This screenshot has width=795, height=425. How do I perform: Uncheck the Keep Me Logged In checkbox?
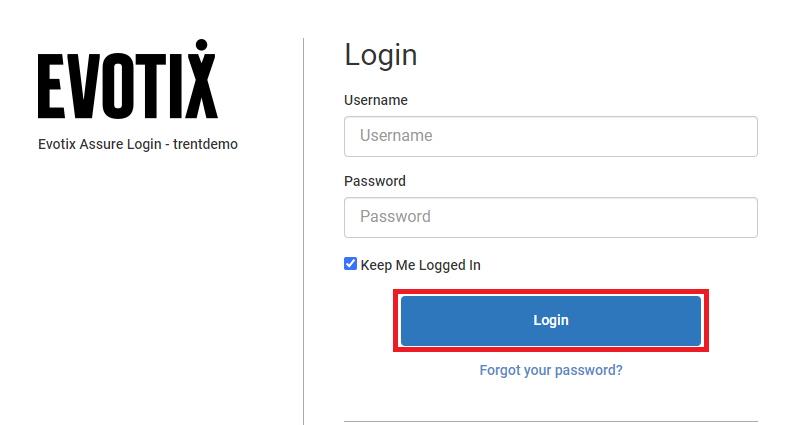click(350, 264)
